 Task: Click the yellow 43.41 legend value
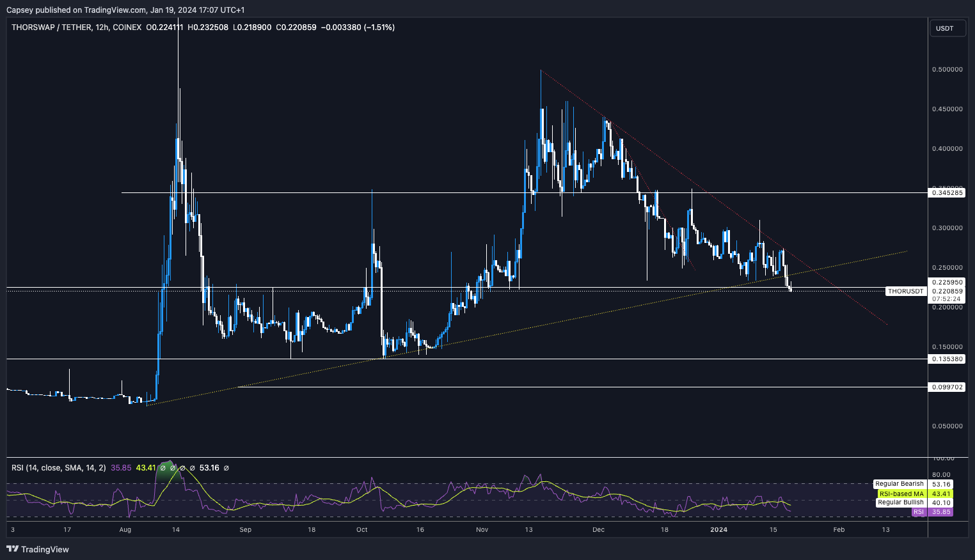pos(146,468)
